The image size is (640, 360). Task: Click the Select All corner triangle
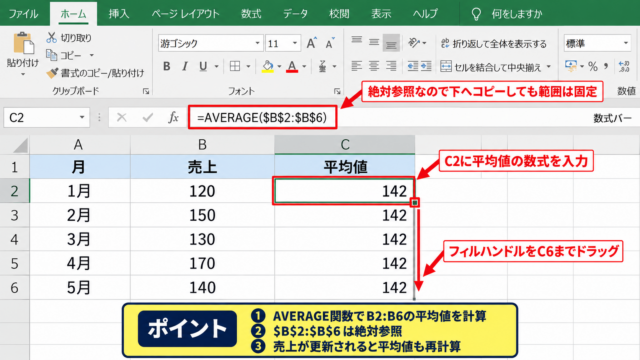(20, 145)
